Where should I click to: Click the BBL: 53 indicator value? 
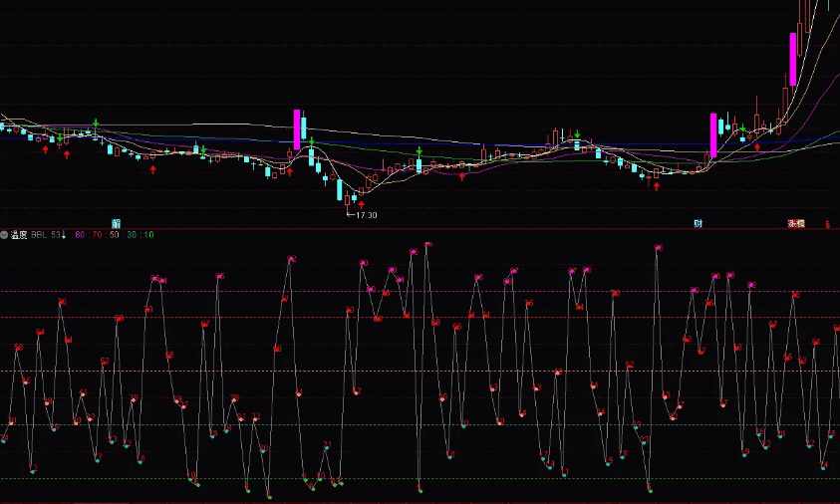point(48,235)
